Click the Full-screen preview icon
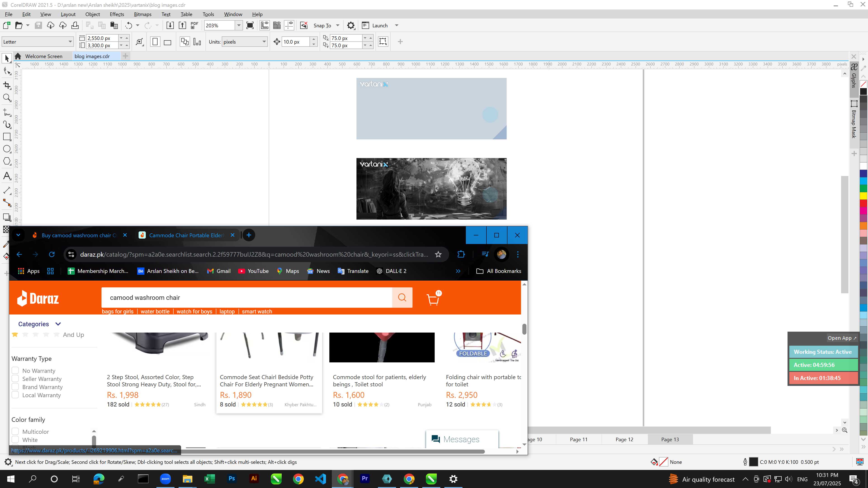The width and height of the screenshot is (868, 488). tap(250, 25)
